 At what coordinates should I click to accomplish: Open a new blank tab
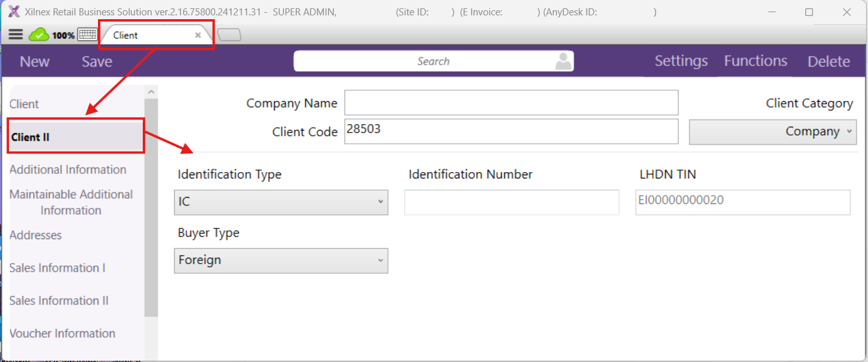(x=229, y=35)
